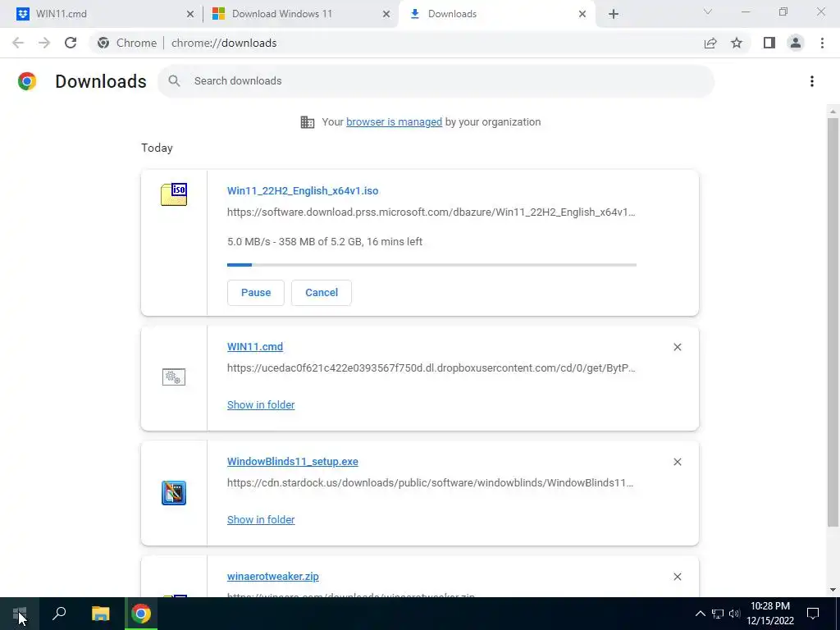Open Chrome's main three-dot menu

pyautogui.click(x=822, y=43)
